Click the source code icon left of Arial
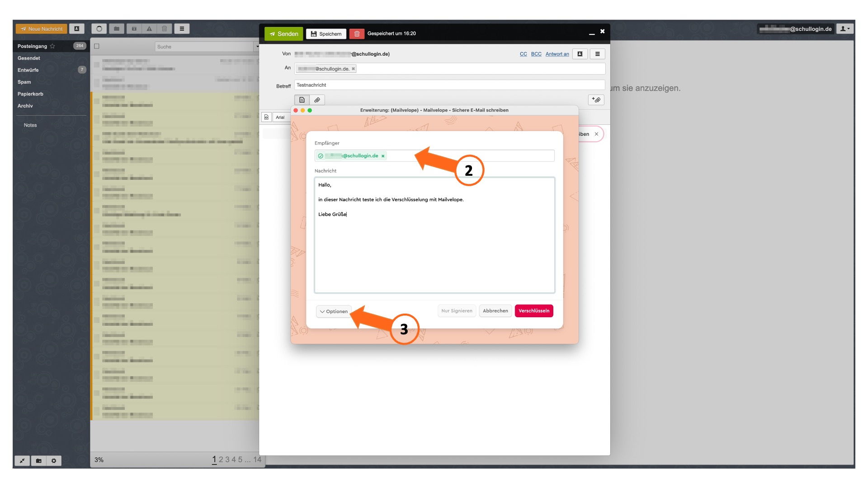The image size is (868, 488). coord(267,117)
